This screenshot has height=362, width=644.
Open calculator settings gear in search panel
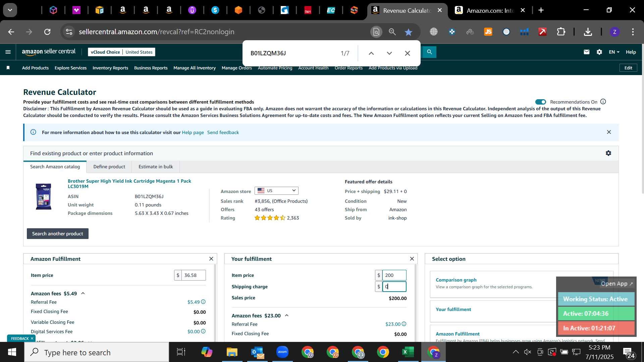tap(608, 153)
